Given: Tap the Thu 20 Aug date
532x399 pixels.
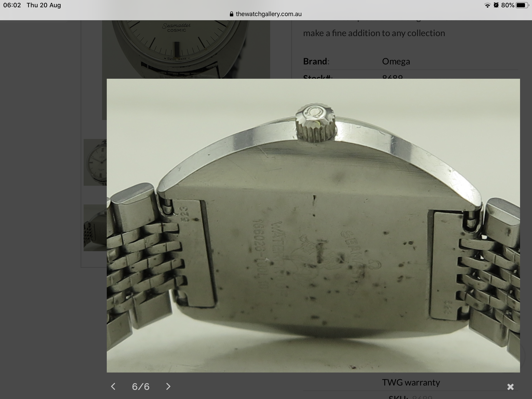Looking at the screenshot, I should click(44, 5).
